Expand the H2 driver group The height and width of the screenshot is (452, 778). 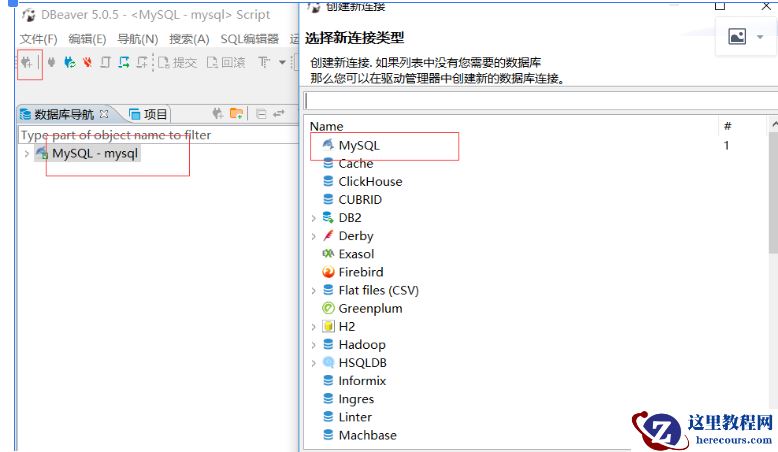314,327
